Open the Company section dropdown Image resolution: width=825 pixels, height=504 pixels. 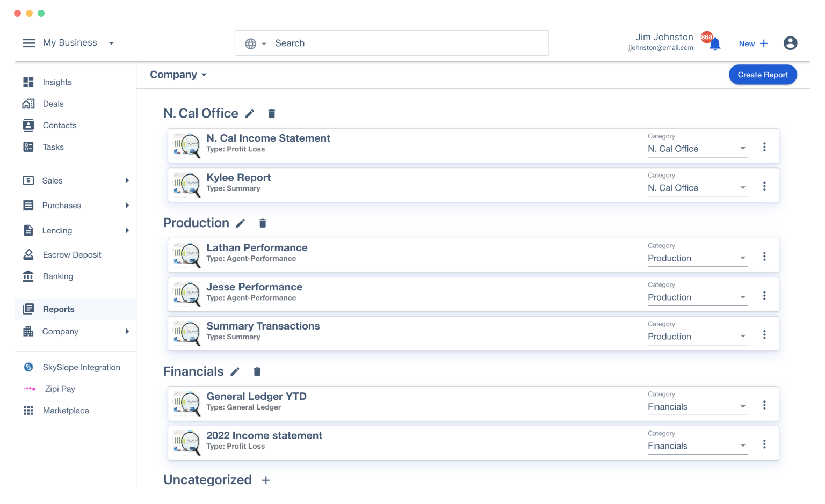tap(178, 75)
